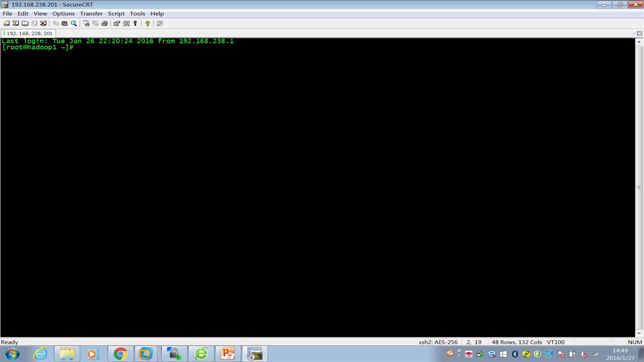The width and height of the screenshot is (644, 362).
Task: Click the yellow Help question mark icon
Action: 147,23
